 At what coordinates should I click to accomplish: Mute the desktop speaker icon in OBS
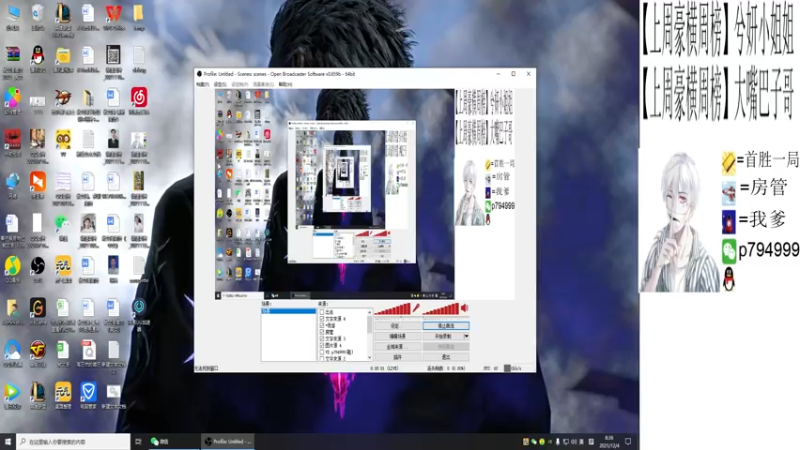pyautogui.click(x=464, y=308)
